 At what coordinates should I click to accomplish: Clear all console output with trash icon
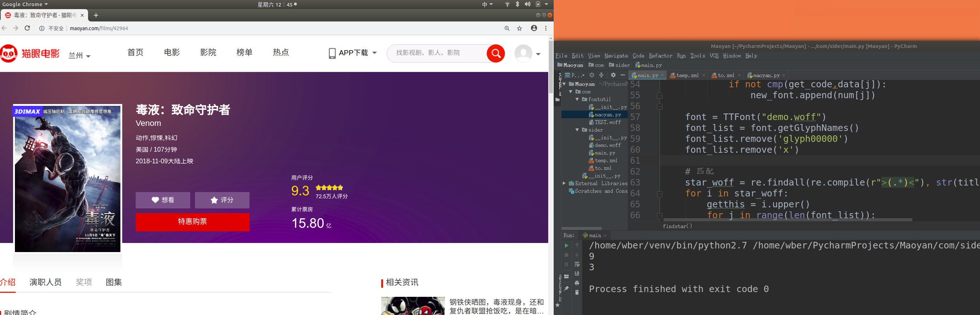coord(577,292)
